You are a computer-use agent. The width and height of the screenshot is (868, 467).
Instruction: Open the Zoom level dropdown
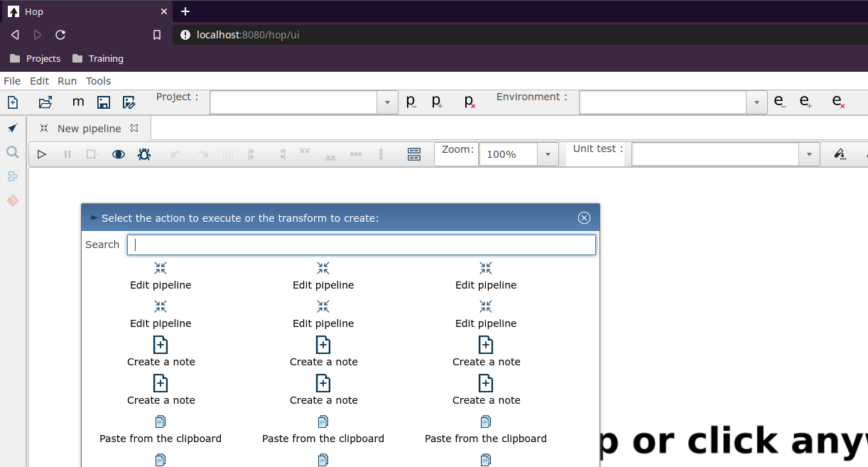pos(547,154)
